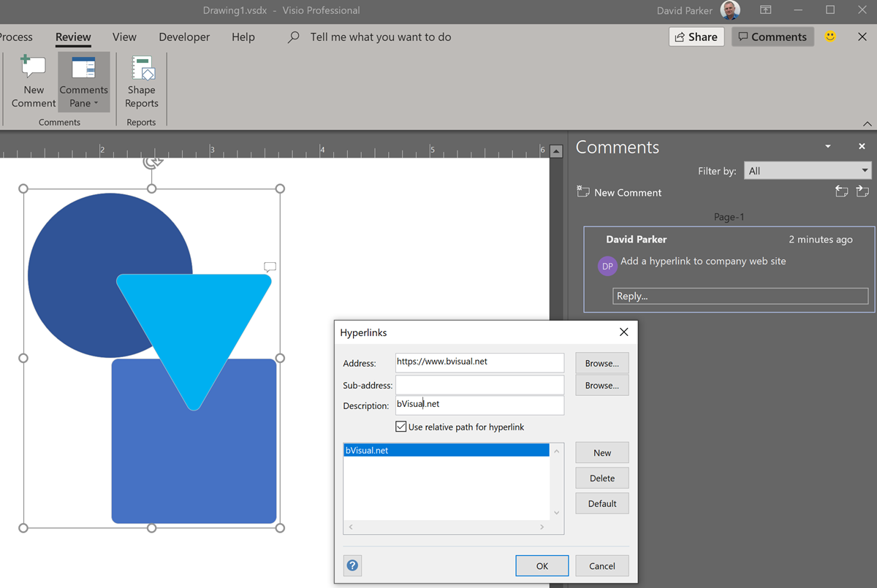Click the Share button
877x588 pixels.
pyautogui.click(x=695, y=37)
